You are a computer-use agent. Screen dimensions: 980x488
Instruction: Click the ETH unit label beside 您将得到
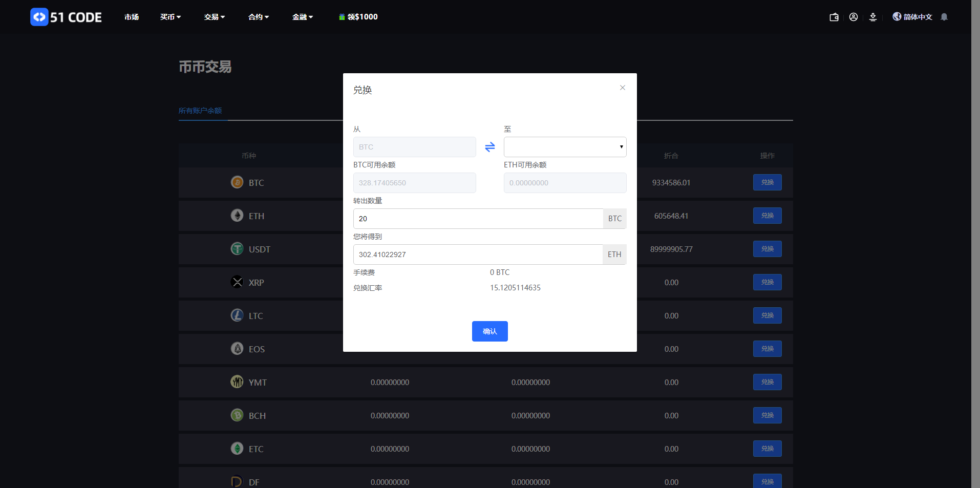click(x=614, y=254)
